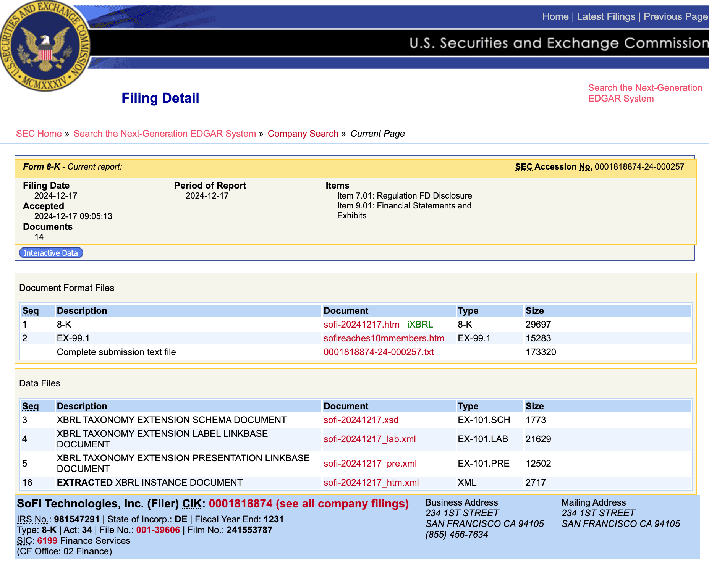
Task: Click IRS No. label
Action: [x=34, y=519]
